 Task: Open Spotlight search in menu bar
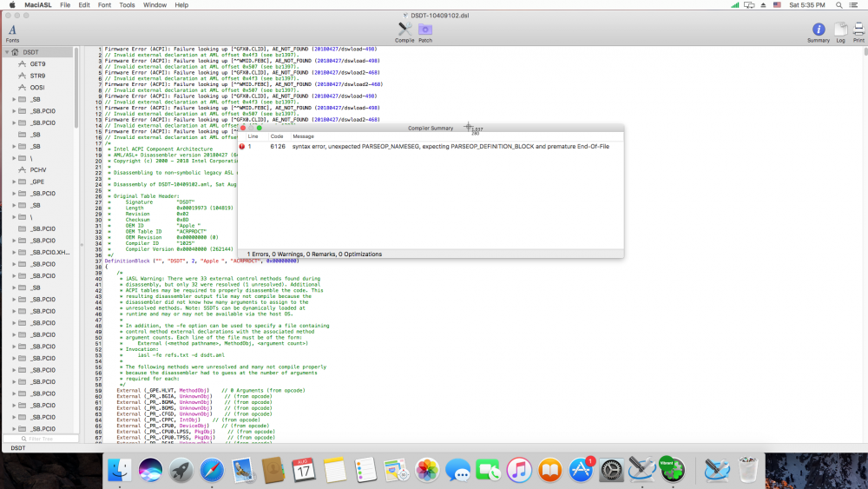click(x=839, y=5)
